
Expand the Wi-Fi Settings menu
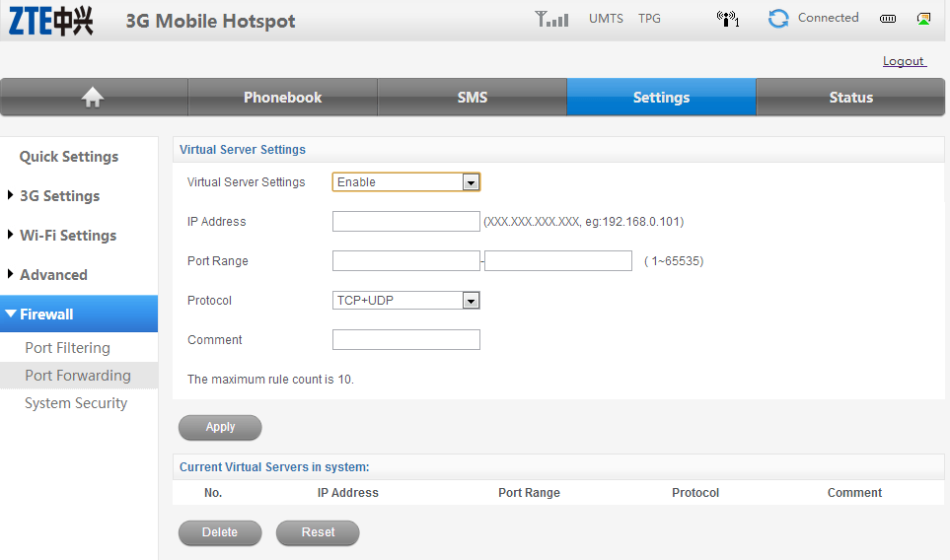click(x=67, y=236)
